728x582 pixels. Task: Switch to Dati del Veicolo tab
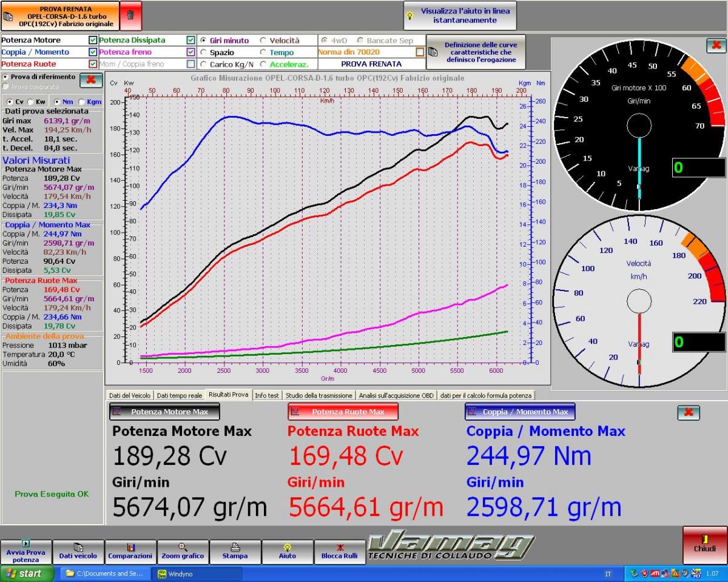tap(130, 395)
